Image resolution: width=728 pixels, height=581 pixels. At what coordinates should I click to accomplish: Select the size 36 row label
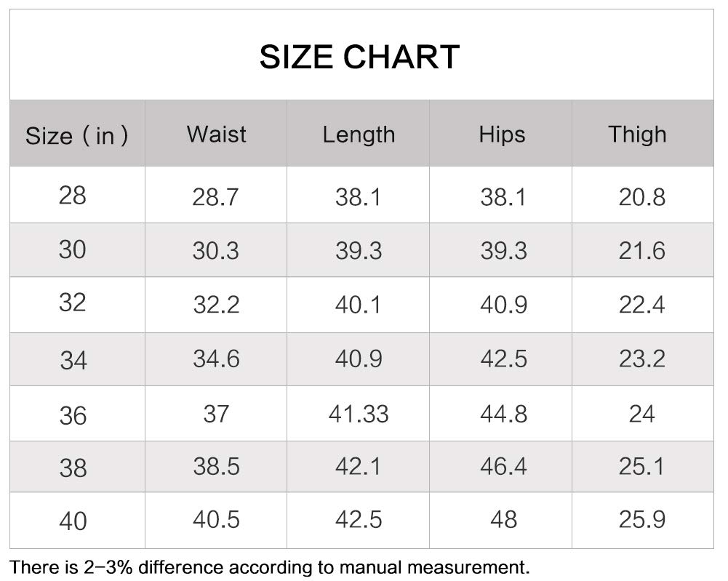73,416
